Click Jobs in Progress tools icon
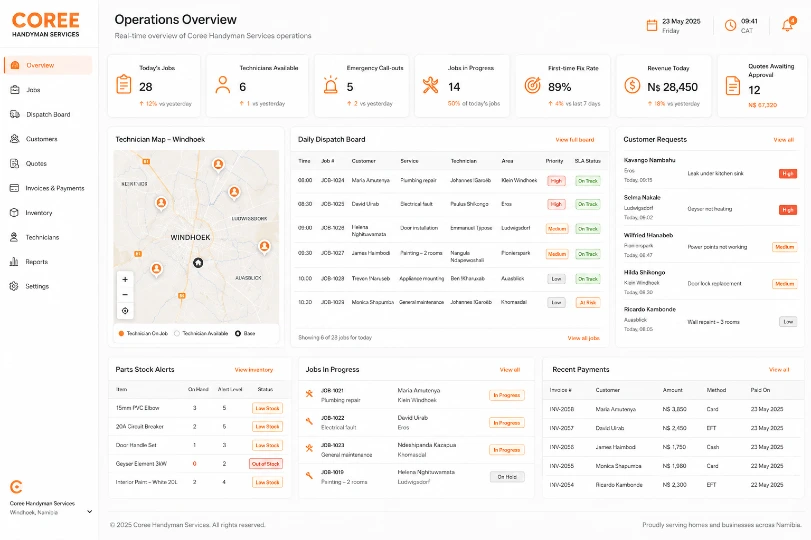 430,85
